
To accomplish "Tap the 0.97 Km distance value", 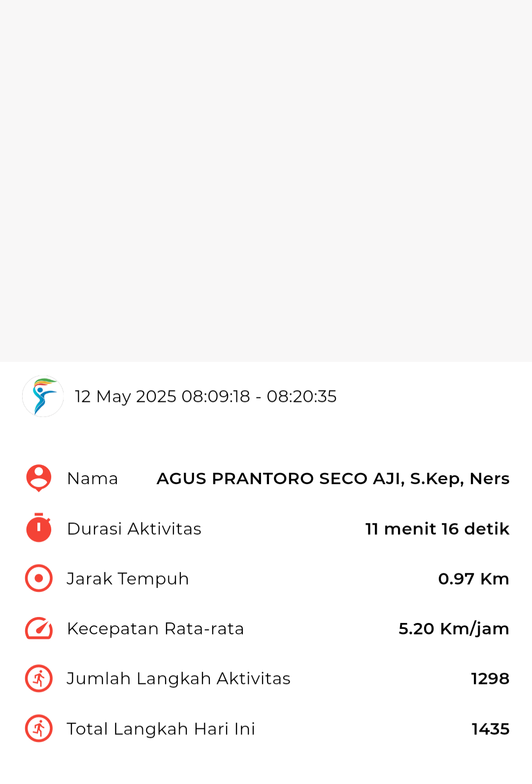I will [x=474, y=579].
